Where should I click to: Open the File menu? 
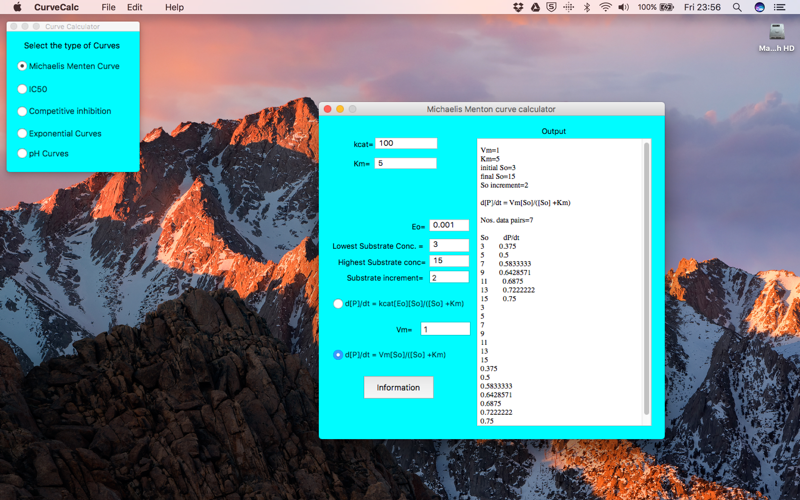pyautogui.click(x=108, y=7)
